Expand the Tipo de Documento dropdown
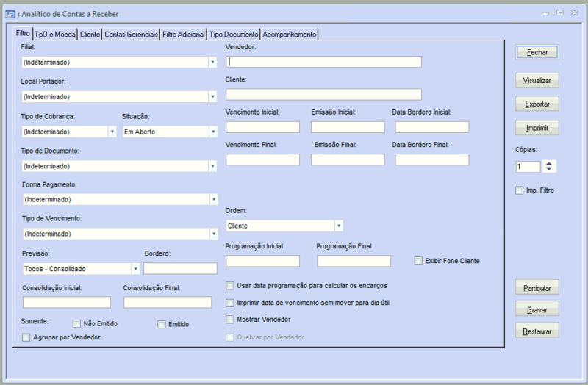588x385 pixels. tap(212, 166)
